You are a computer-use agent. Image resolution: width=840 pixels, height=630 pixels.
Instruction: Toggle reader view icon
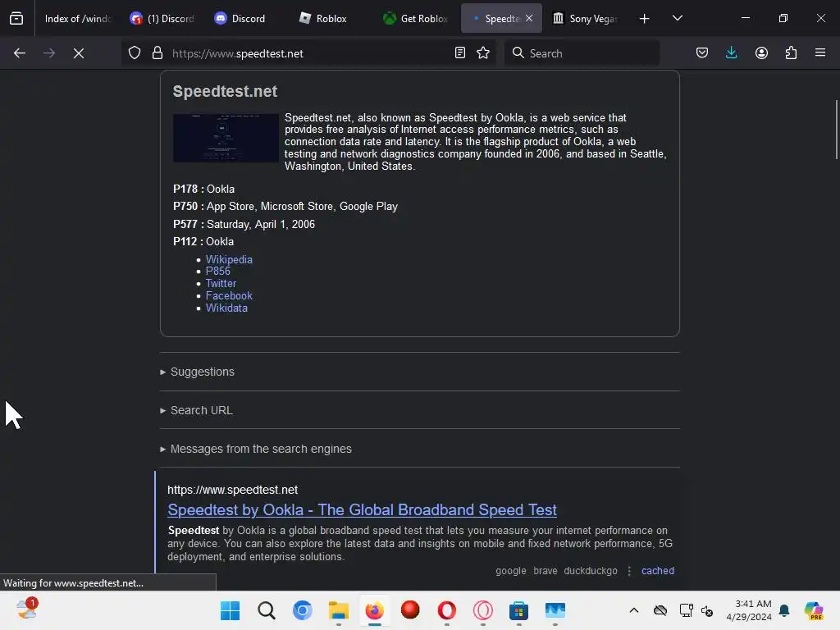[459, 52]
